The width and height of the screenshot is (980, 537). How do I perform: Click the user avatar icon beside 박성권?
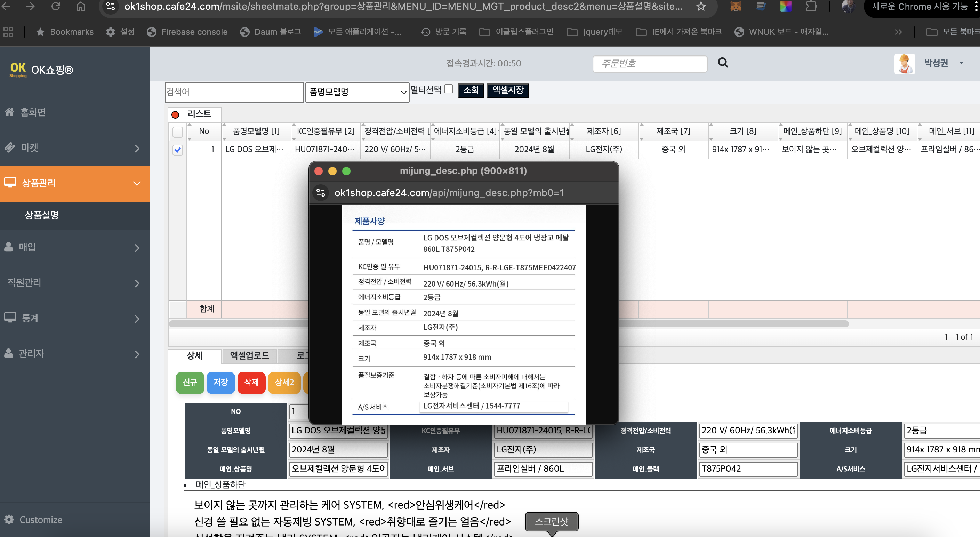(904, 64)
